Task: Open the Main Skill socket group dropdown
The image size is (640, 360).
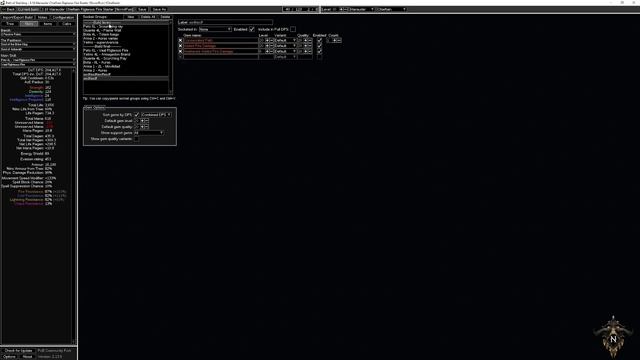Action: coord(38,60)
